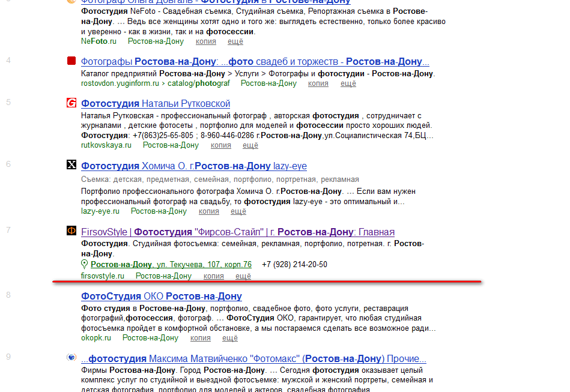This screenshot has width=570, height=392.
Task: Open Фотостудия Хомича О. lazy-eye result
Action: tap(194, 166)
